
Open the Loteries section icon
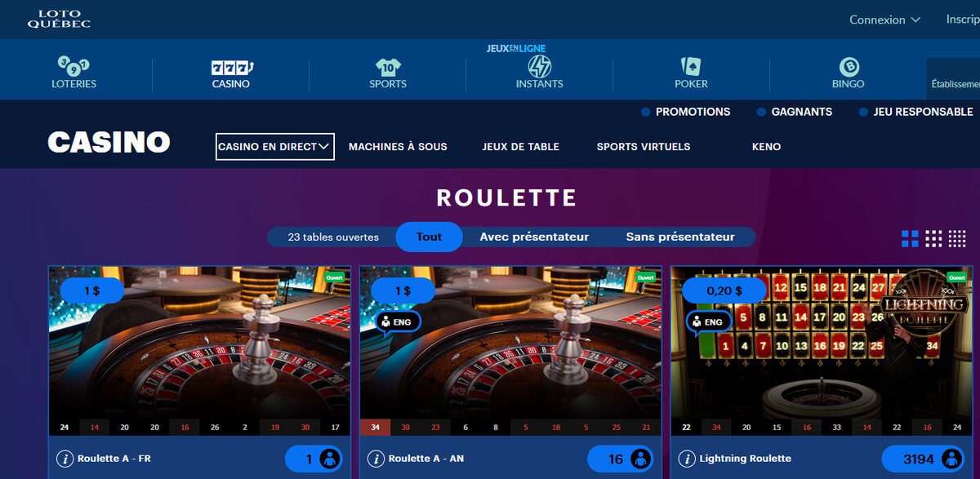pos(73,66)
